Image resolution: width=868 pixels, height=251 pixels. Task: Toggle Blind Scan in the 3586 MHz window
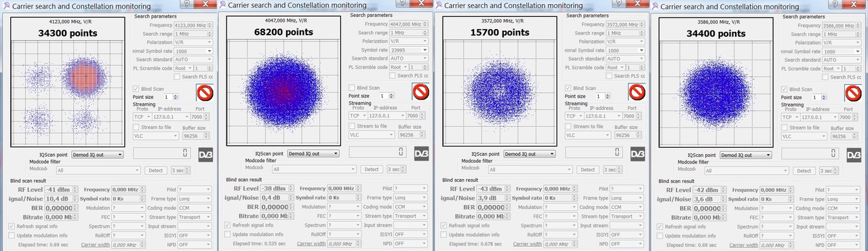[x=785, y=89]
